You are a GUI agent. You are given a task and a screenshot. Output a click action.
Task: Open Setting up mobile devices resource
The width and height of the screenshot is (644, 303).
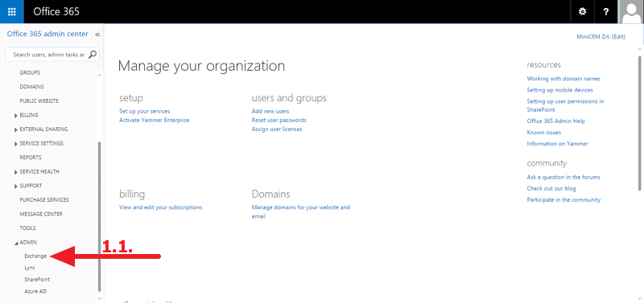559,90
